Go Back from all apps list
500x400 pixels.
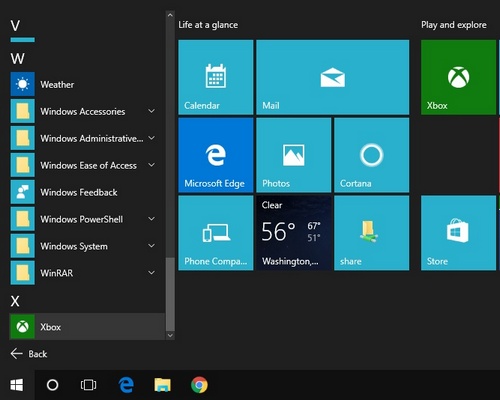tap(29, 354)
